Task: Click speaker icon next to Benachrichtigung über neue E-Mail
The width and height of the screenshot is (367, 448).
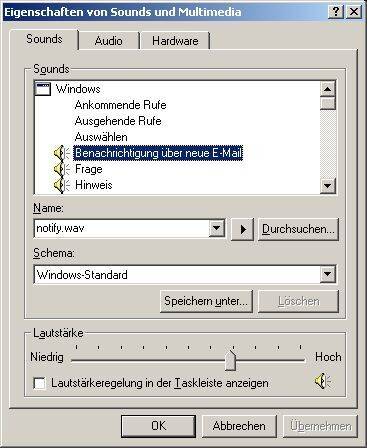Action: click(x=62, y=153)
